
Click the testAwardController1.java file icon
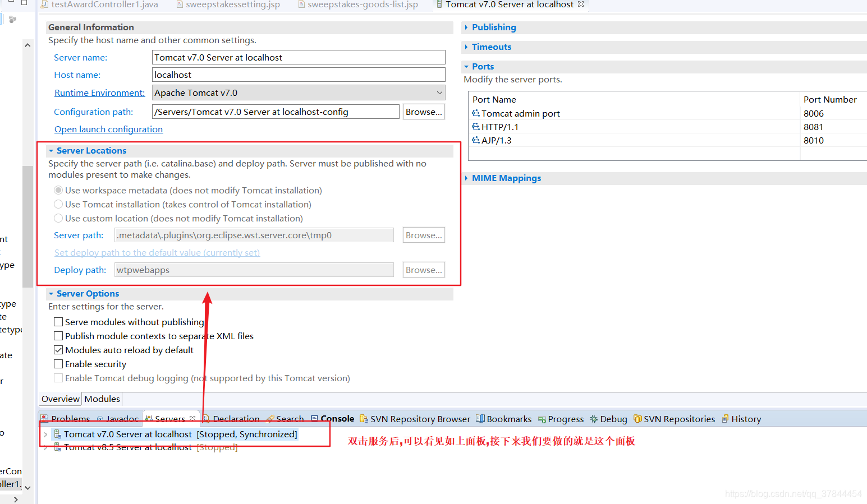coord(44,4)
